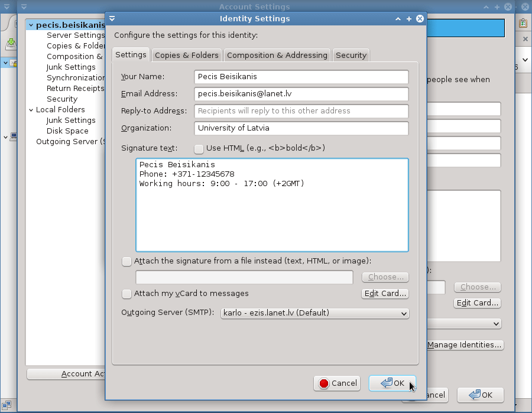The image size is (532, 413).
Task: Open Account Settings window menu icon
Action: (x=24, y=6)
